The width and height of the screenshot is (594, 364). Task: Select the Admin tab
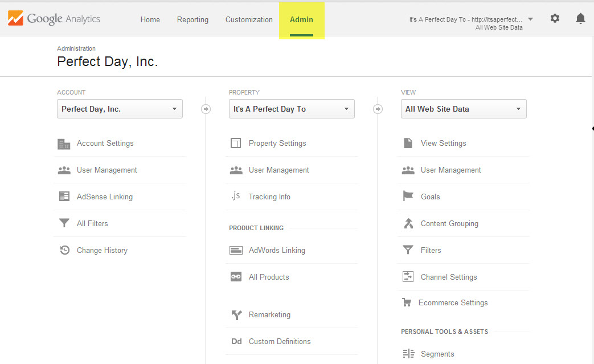click(x=301, y=20)
